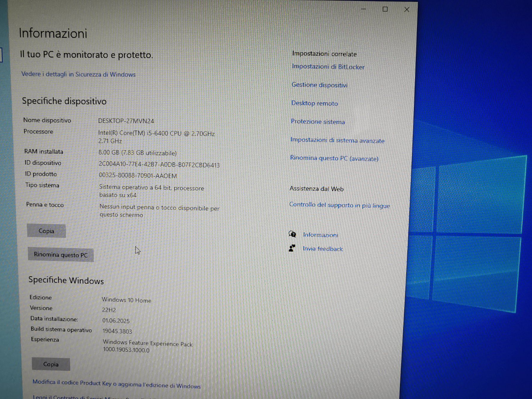Click the Assistenza dal Web heading
Image resolution: width=532 pixels, height=399 pixels.
click(317, 189)
